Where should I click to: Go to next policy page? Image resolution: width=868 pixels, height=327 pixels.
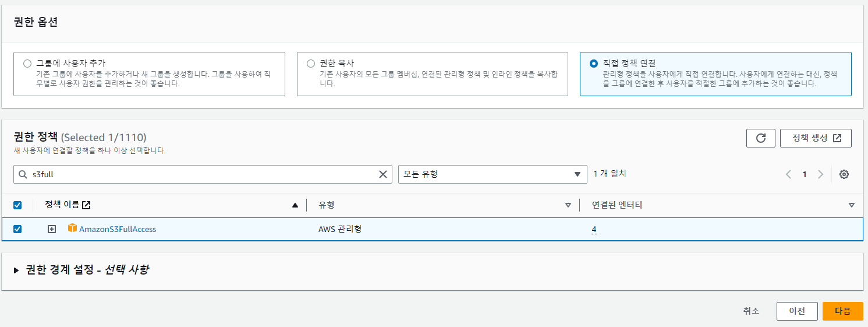click(821, 174)
